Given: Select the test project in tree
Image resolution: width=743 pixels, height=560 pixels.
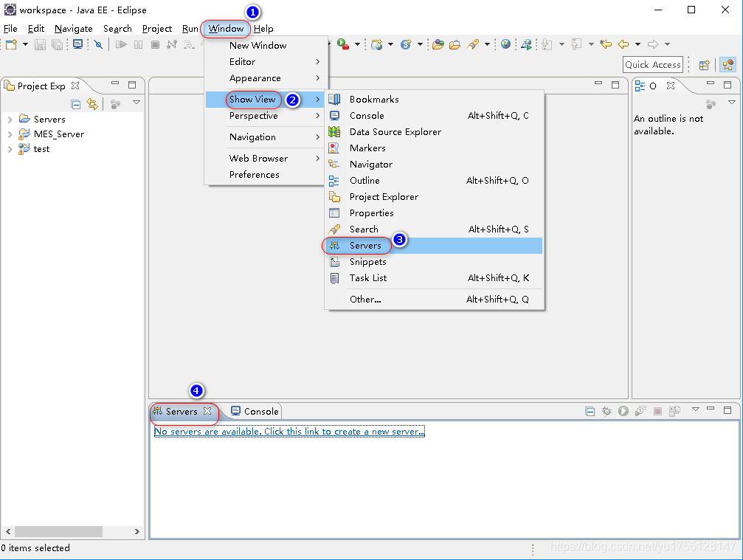Looking at the screenshot, I should point(41,149).
